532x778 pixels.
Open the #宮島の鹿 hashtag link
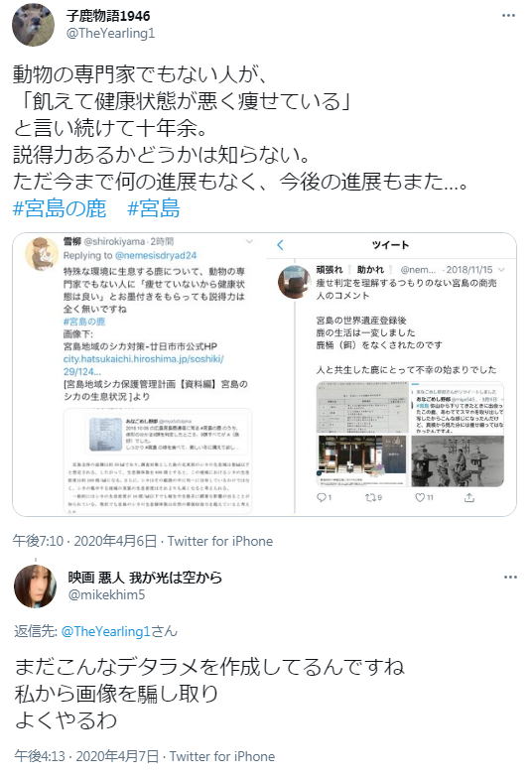coord(60,208)
